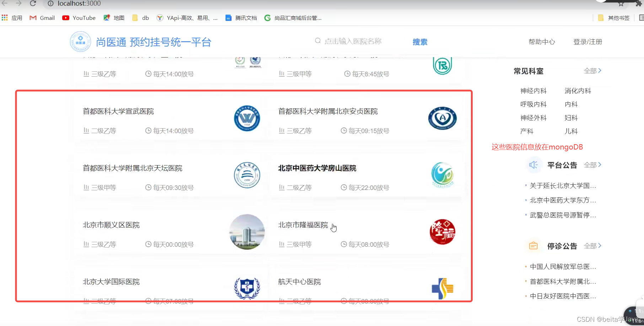Select 神经外科 department
Screen dimensions: 644x326
point(533,118)
